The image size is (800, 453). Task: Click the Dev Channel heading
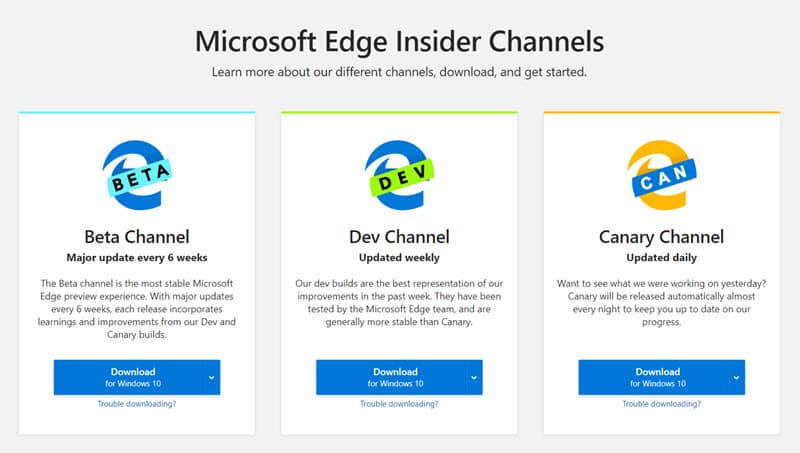399,237
